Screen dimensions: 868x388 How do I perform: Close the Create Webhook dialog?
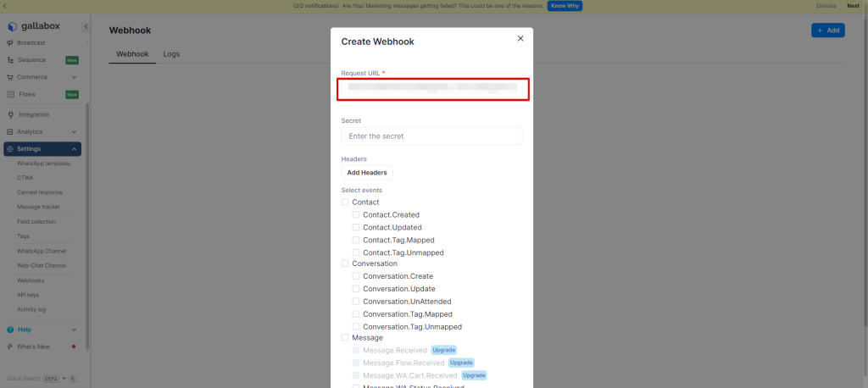point(520,38)
